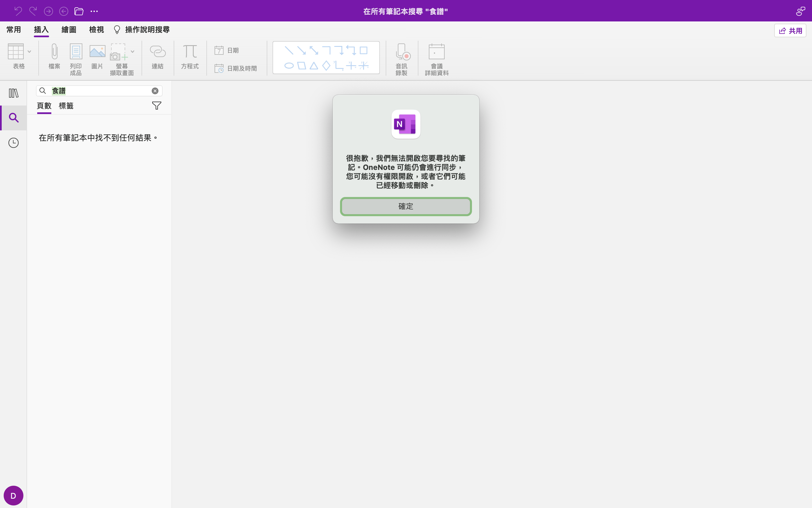Switch to the 插入 tab
Image resolution: width=812 pixels, height=508 pixels.
(x=41, y=30)
